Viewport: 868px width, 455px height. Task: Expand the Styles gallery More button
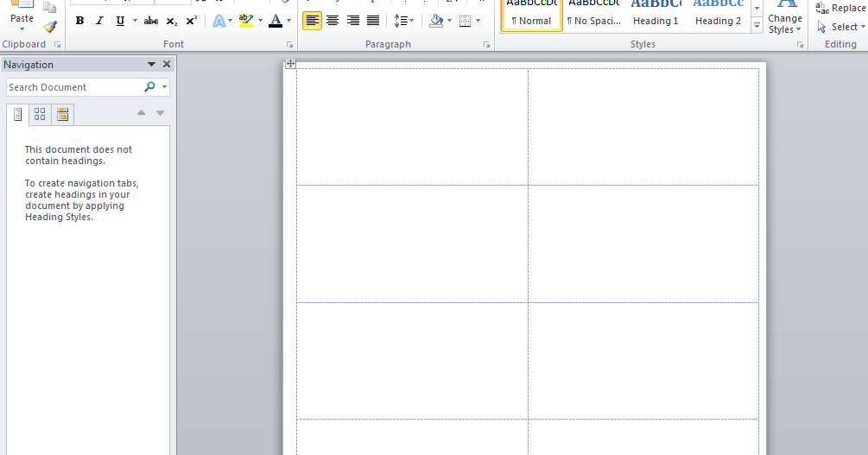[757, 25]
